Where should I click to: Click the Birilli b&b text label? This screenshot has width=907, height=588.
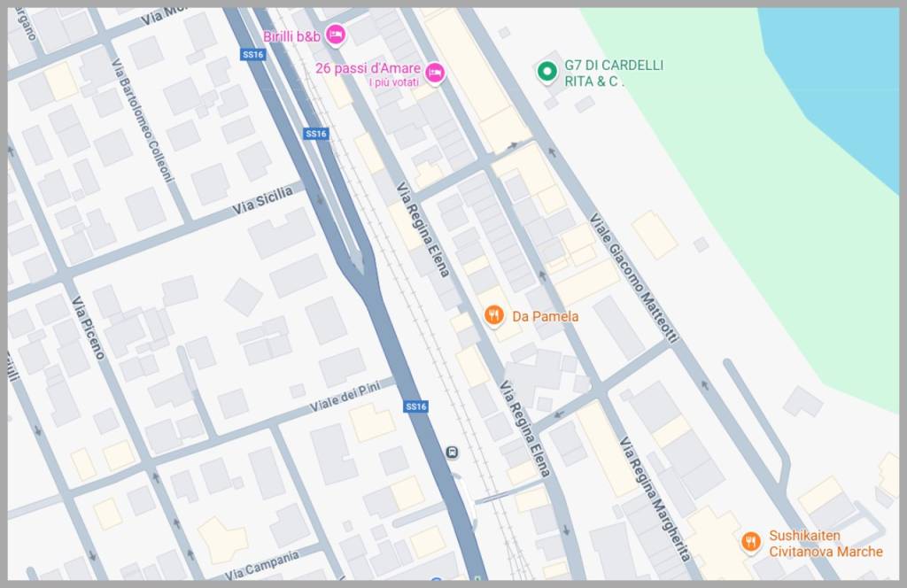291,36
